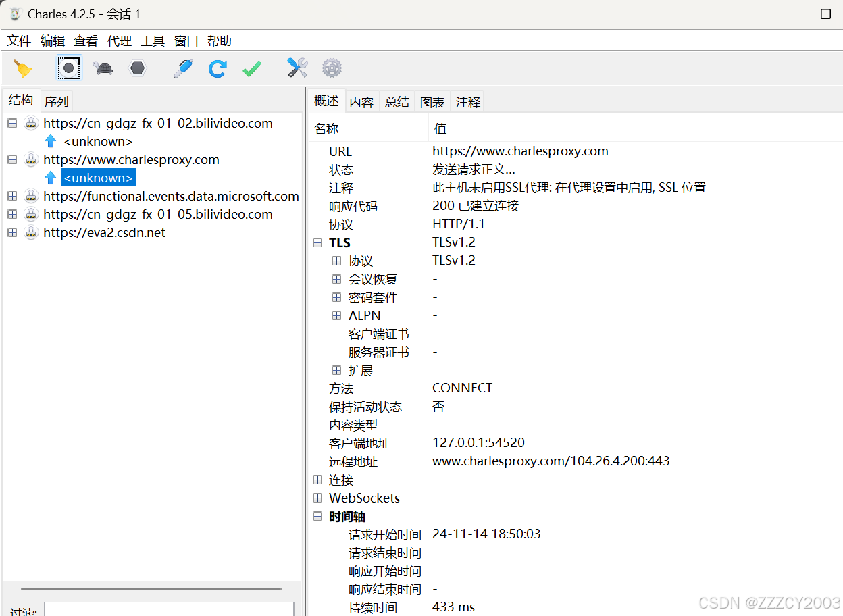Toggle the record button in toolbar

pyautogui.click(x=68, y=68)
